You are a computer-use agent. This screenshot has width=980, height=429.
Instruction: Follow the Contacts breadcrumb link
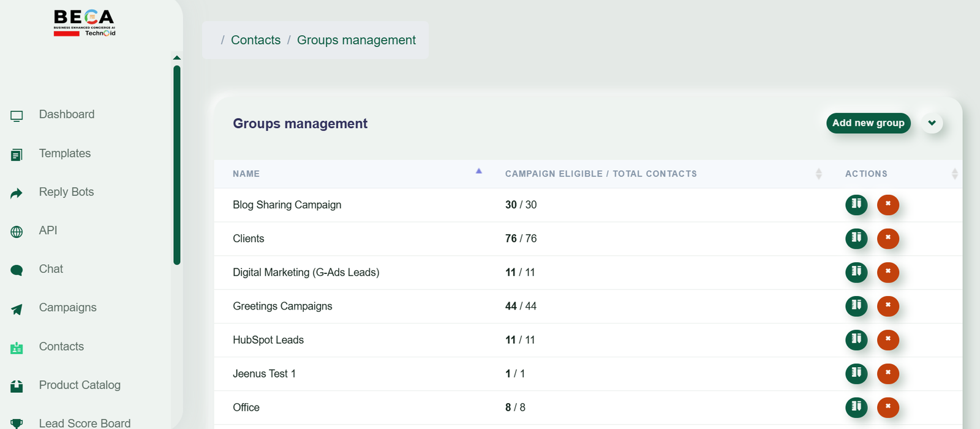[255, 40]
